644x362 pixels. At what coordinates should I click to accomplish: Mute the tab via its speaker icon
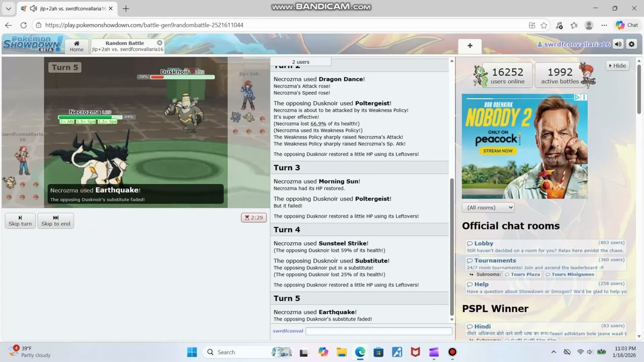(x=33, y=9)
